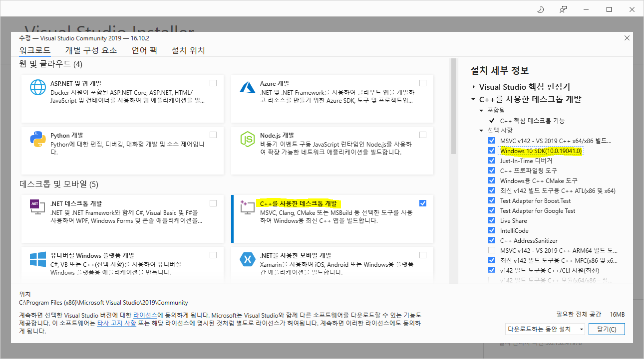Check the Azure 개발 workload checkbox
Image resolution: width=644 pixels, height=359 pixels.
(423, 83)
